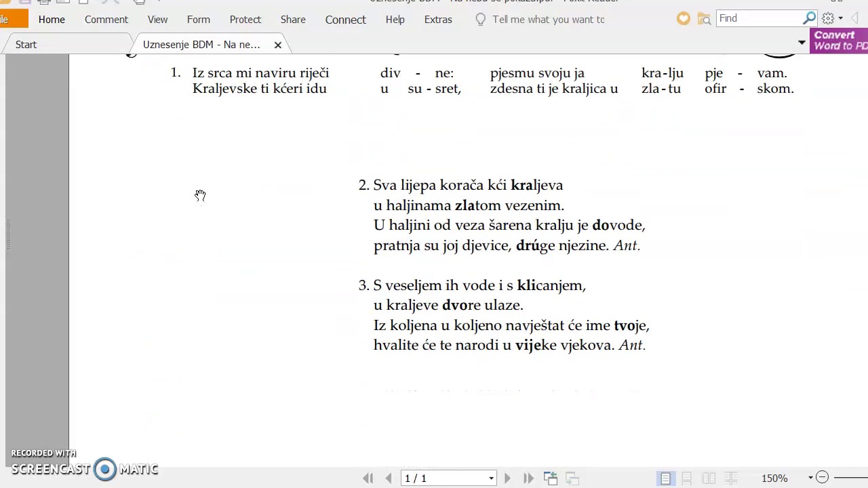868x488 pixels.
Task: Open the Protect ribbon tab
Action: coord(245,20)
